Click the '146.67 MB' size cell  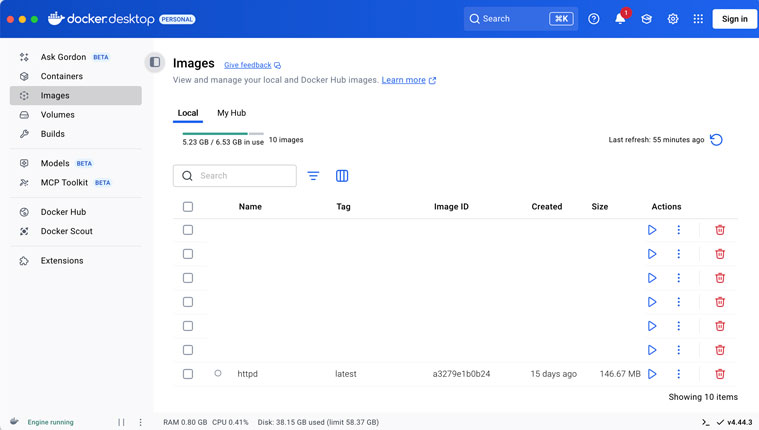[x=620, y=374]
